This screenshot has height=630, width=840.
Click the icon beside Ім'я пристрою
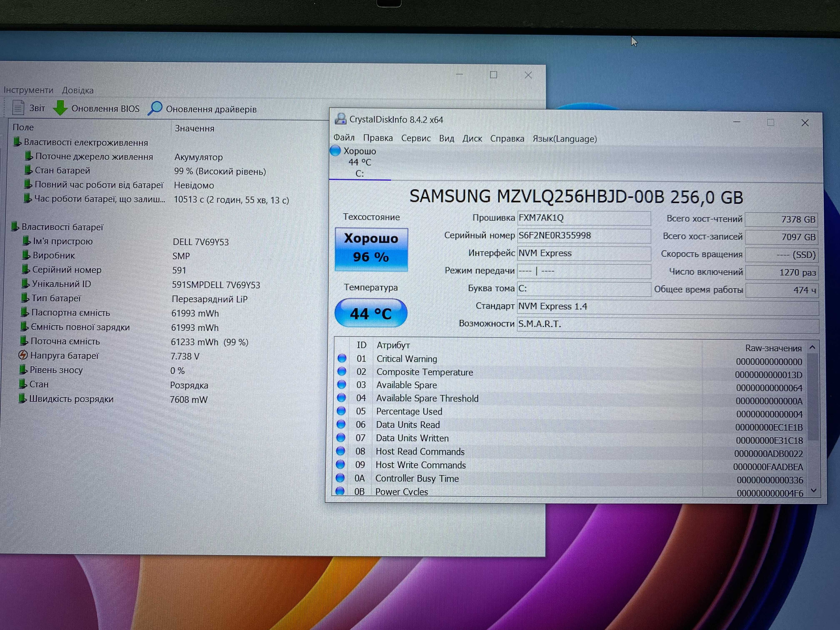point(26,240)
